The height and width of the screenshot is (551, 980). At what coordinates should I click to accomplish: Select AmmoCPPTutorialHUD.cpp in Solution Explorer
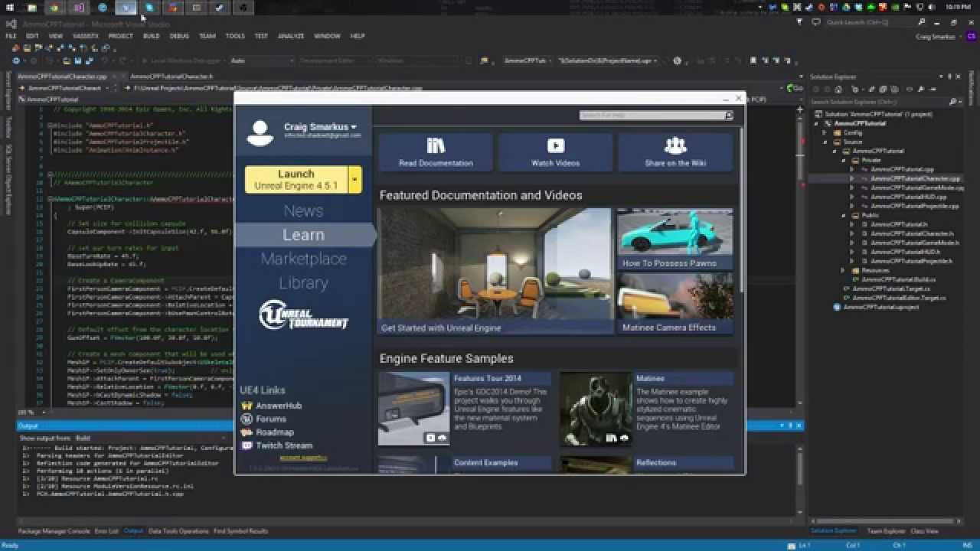tap(909, 197)
